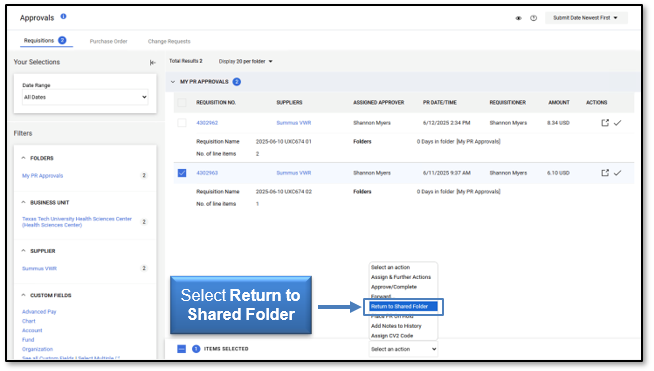
Task: Open Account custom field filter
Action: coord(32,330)
